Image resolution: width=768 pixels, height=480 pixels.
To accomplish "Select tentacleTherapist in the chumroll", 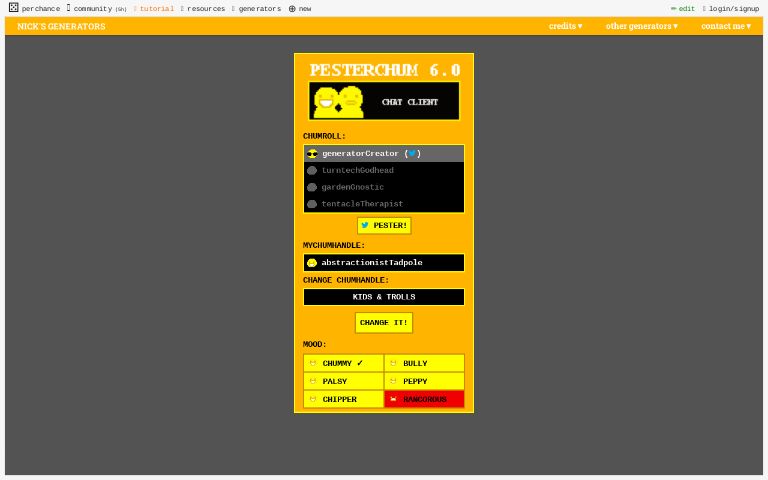I will [384, 204].
